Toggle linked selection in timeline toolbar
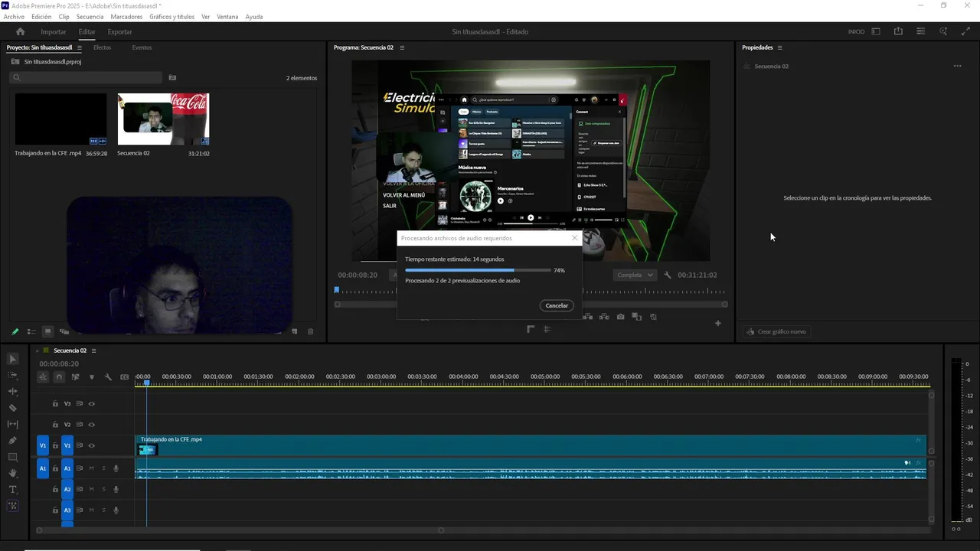The image size is (980, 551). (x=75, y=377)
